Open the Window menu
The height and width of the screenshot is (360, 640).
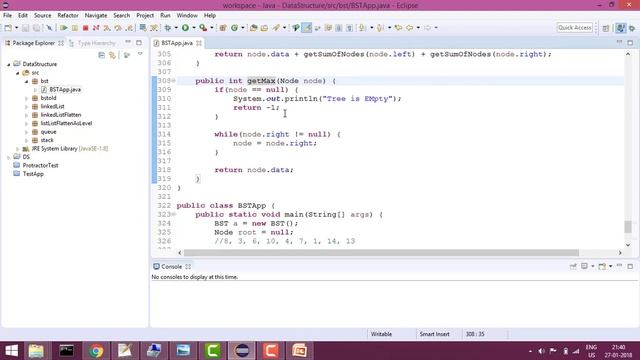pos(187,16)
